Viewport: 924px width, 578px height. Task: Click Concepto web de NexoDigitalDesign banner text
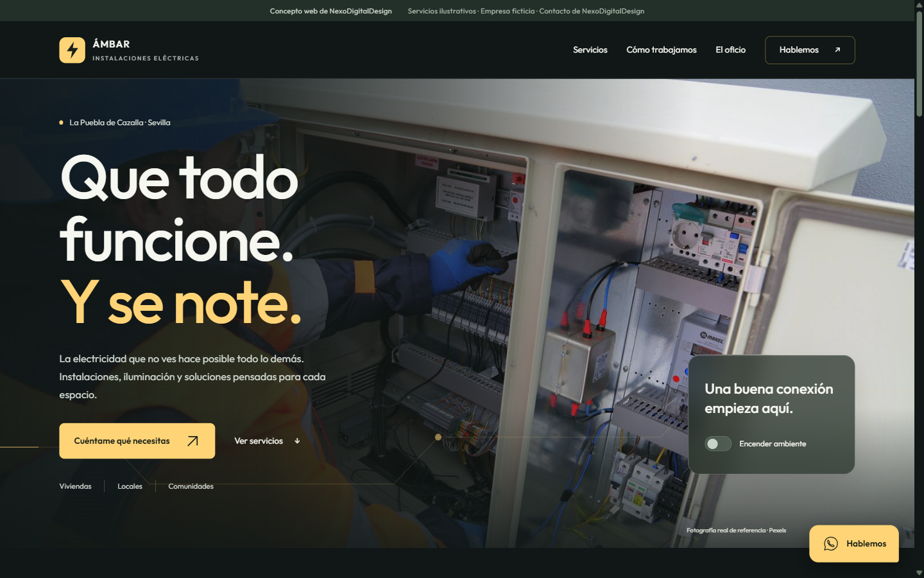[x=330, y=11]
